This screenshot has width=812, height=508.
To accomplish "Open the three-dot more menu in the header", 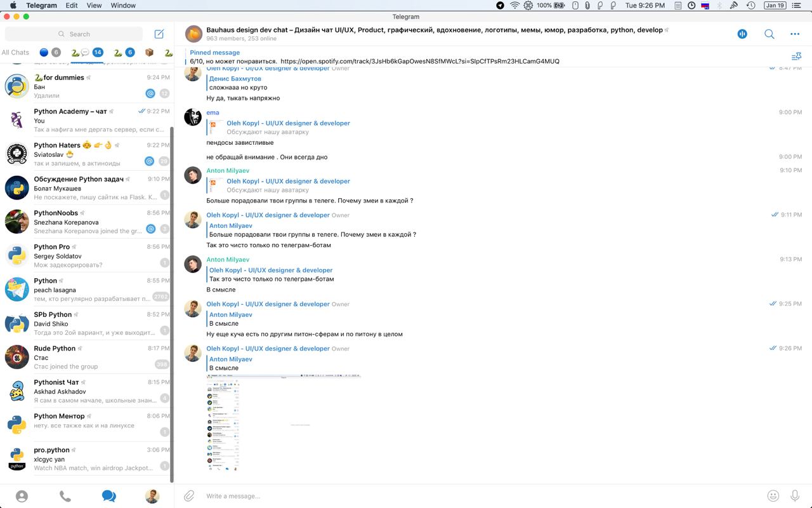I will tap(795, 34).
